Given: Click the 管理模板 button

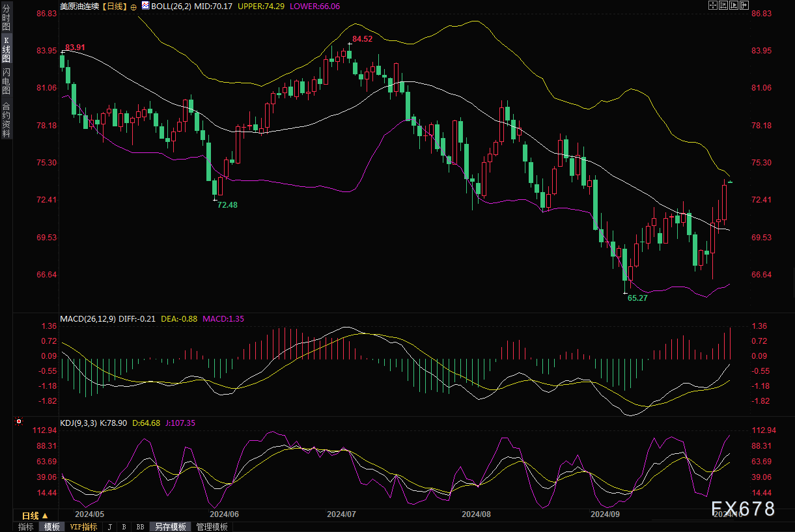Looking at the screenshot, I should [x=212, y=527].
